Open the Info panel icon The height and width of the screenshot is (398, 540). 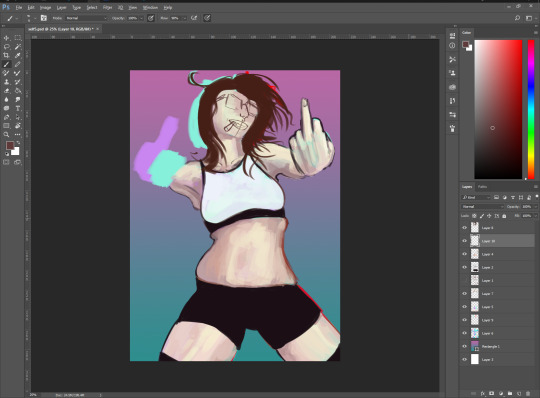(452, 45)
